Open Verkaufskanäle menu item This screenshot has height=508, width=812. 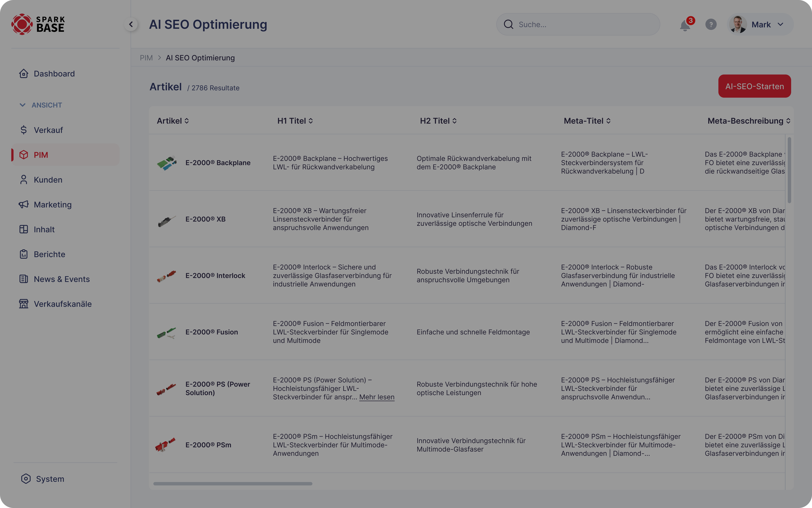pyautogui.click(x=65, y=304)
